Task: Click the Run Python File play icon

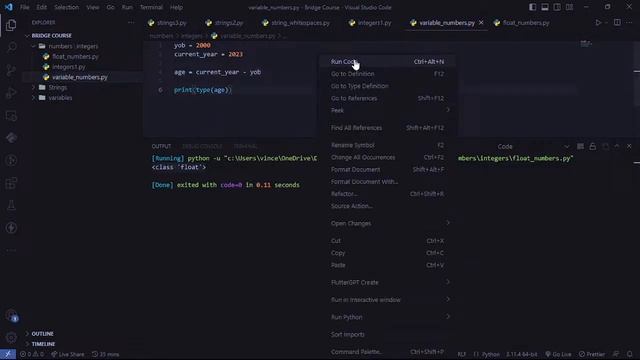Action: (598, 22)
